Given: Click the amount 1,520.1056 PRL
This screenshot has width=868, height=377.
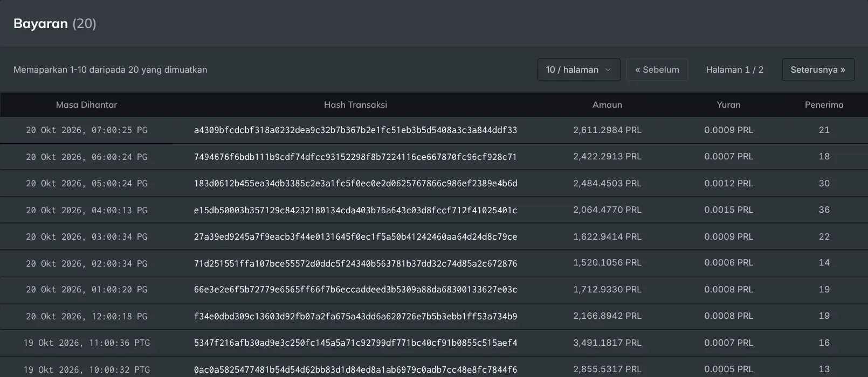Looking at the screenshot, I should (607, 263).
